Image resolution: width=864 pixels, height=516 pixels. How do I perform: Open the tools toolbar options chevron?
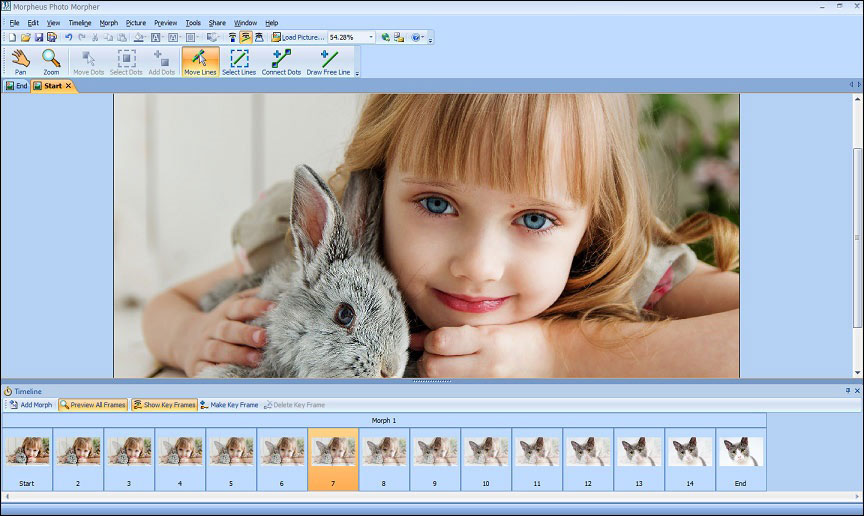357,73
